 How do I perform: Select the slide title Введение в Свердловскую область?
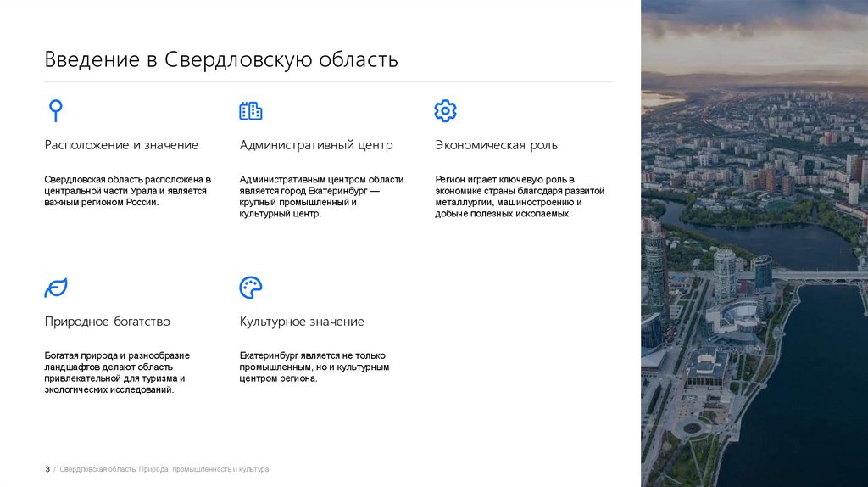[x=221, y=59]
